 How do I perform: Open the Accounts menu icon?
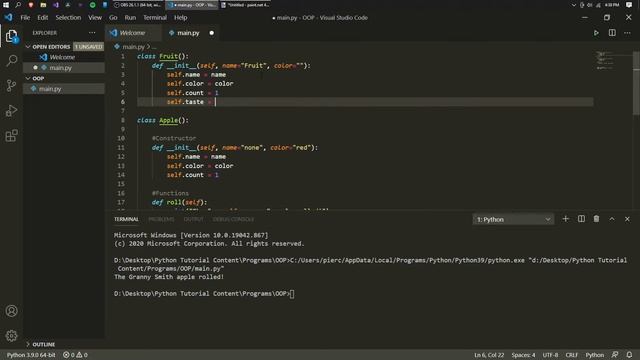click(x=11, y=311)
